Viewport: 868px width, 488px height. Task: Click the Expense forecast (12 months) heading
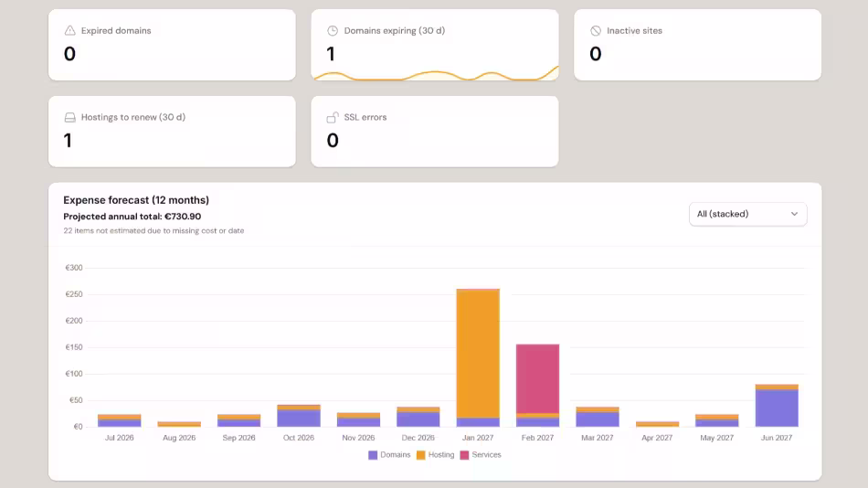tap(136, 200)
